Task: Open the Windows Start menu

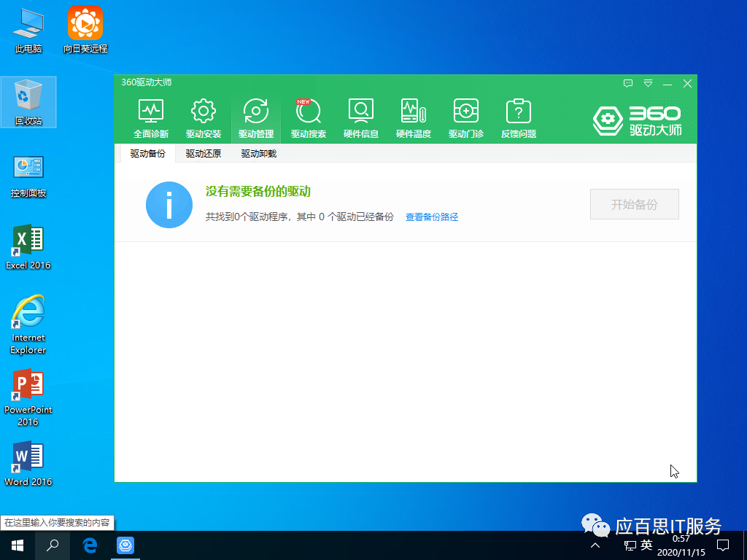Action: tap(18, 545)
